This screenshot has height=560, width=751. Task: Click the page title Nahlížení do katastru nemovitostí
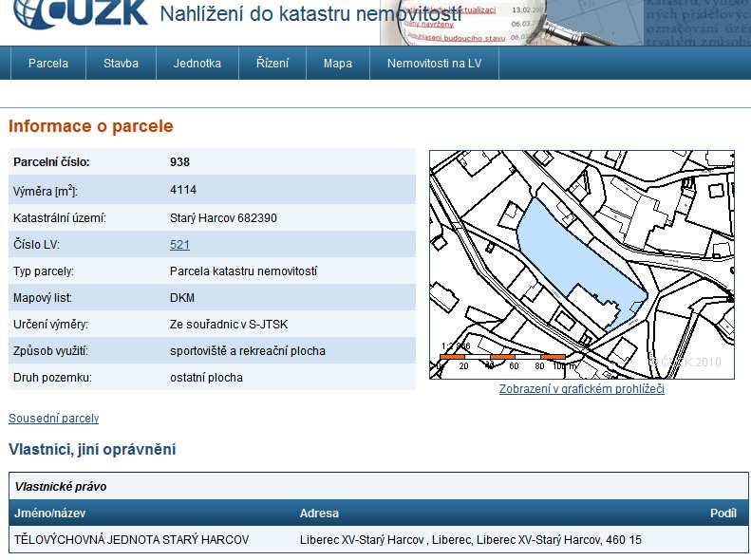coord(310,14)
